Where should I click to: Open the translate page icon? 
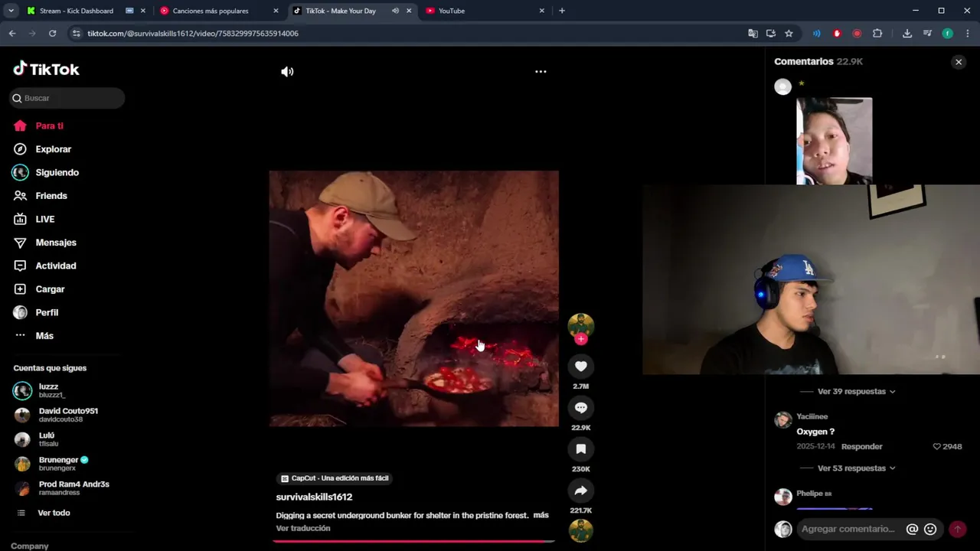pos(753,34)
